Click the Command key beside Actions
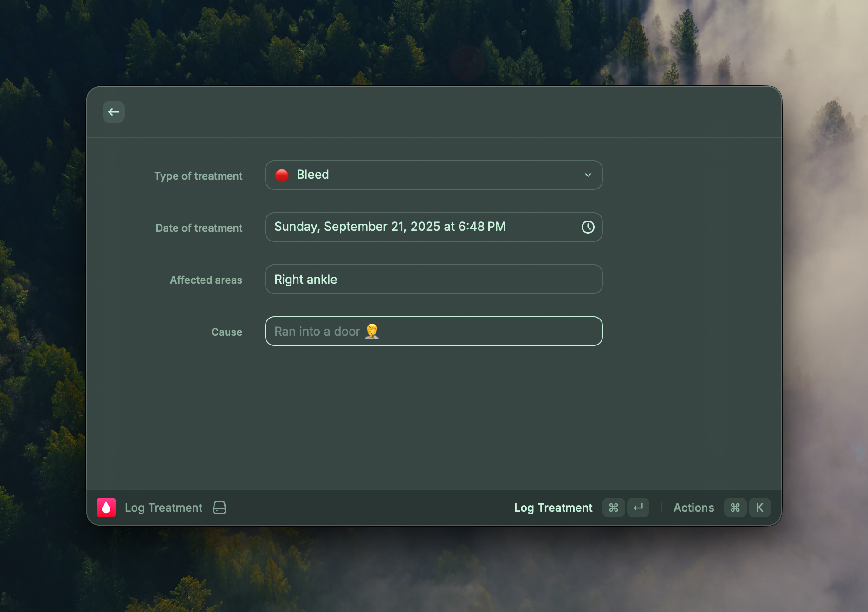 735,508
